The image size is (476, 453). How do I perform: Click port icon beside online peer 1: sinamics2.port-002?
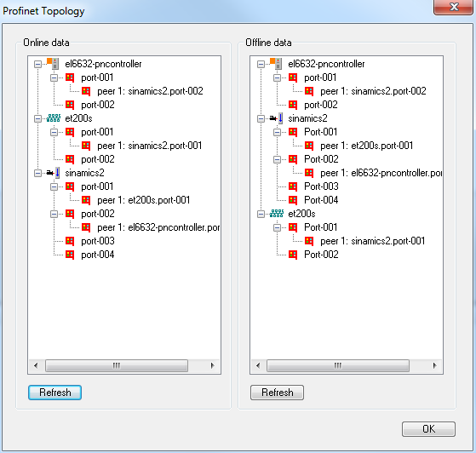click(86, 91)
